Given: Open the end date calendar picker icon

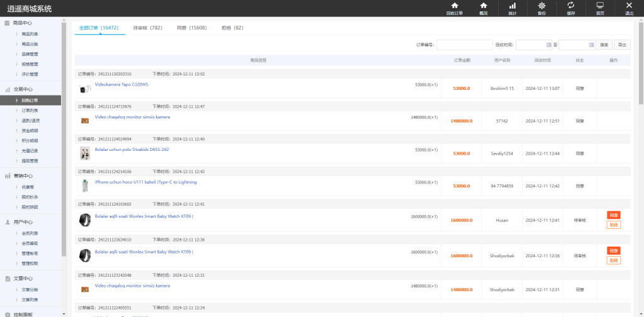Looking at the screenshot, I should pos(590,45).
